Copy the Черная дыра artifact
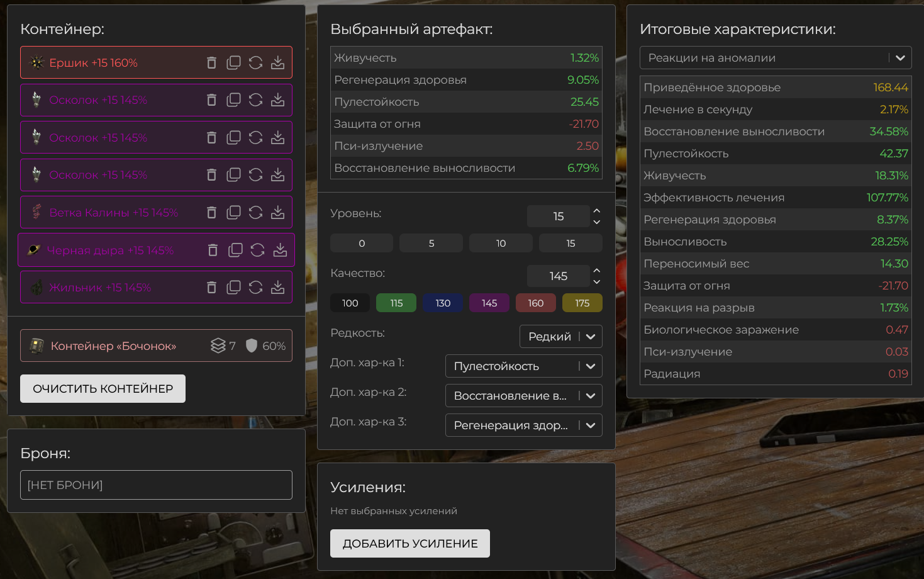The image size is (924, 579). (x=235, y=250)
